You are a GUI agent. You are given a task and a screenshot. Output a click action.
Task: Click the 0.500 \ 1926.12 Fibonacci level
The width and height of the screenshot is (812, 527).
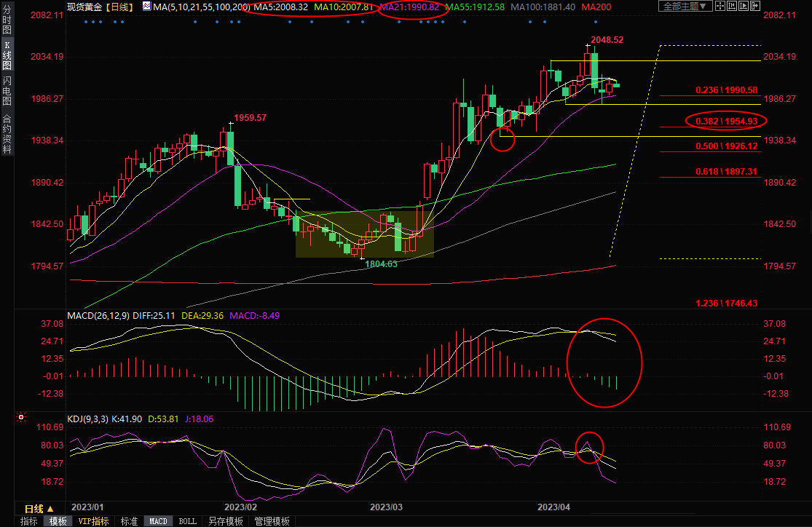pyautogui.click(x=727, y=146)
